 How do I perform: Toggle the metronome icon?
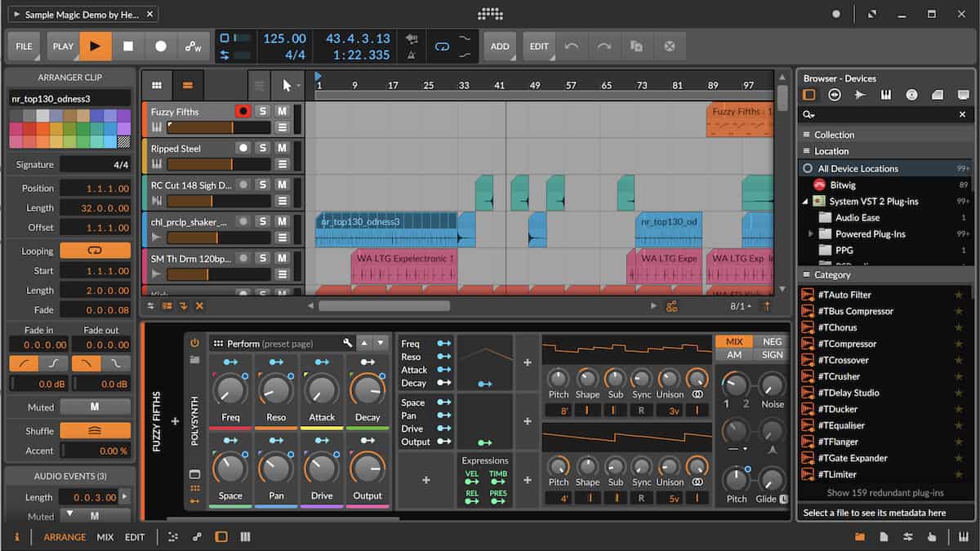point(412,55)
